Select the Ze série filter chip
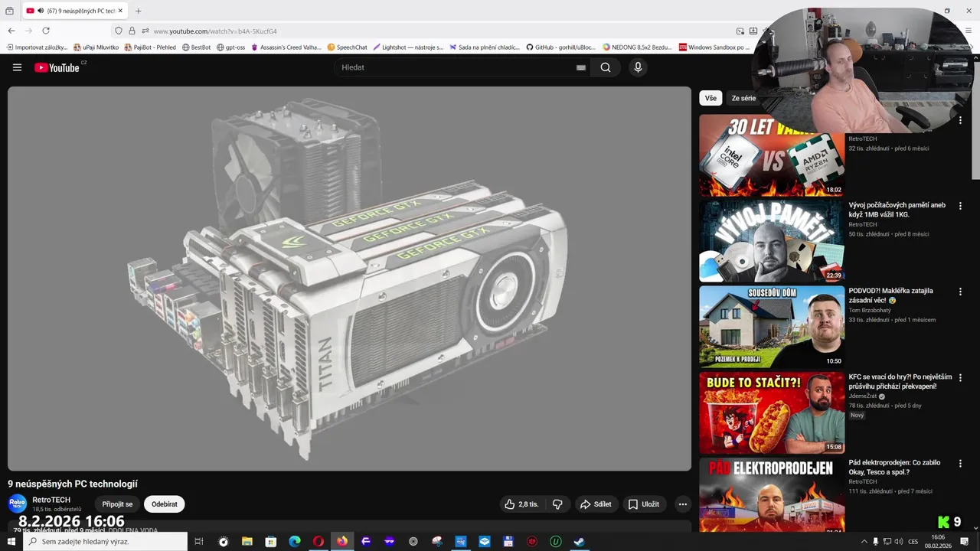980x551 pixels. pos(743,98)
